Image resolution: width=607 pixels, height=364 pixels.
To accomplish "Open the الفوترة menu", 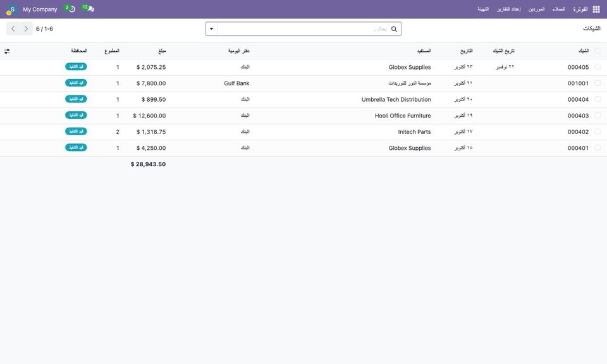I will tap(580, 9).
